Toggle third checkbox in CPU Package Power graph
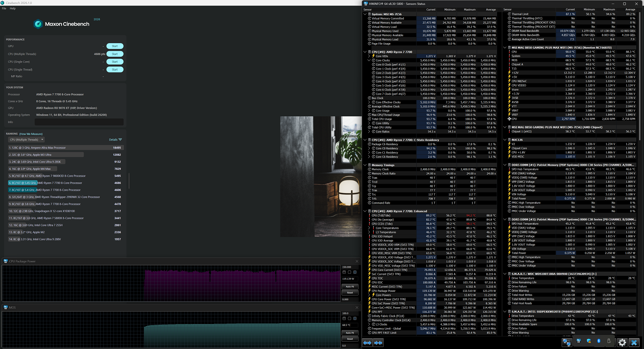 pos(355,272)
